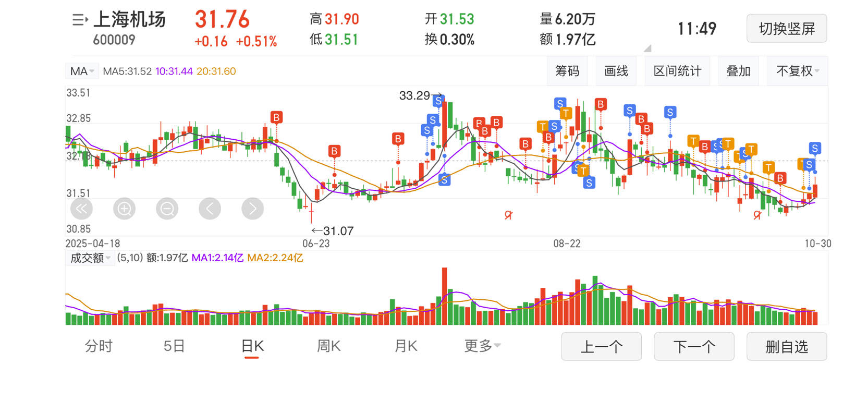Click the purple MA 10:31.44 value
The image size is (868, 401).
pyautogui.click(x=174, y=71)
